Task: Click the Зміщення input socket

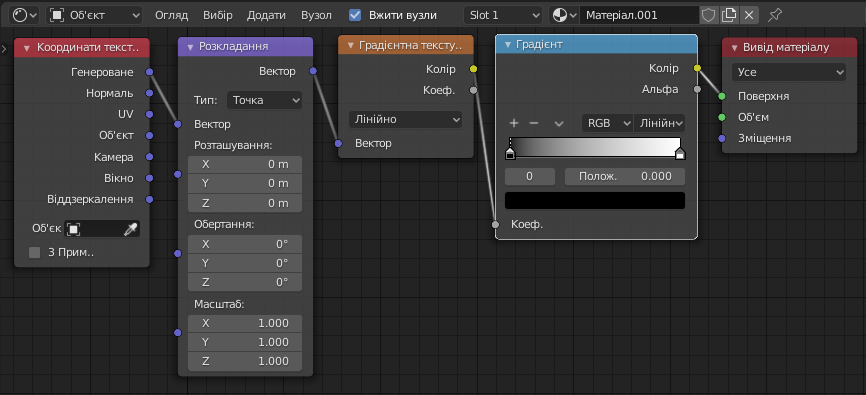Action: point(722,138)
